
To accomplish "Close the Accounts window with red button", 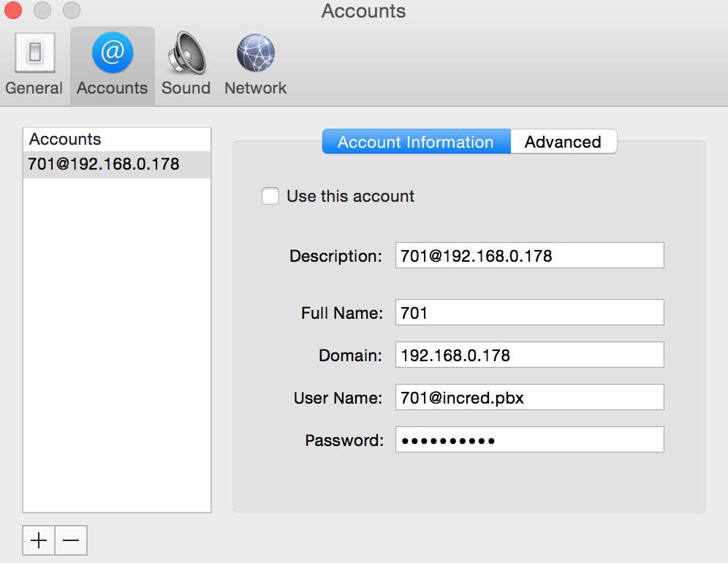I will (12, 10).
